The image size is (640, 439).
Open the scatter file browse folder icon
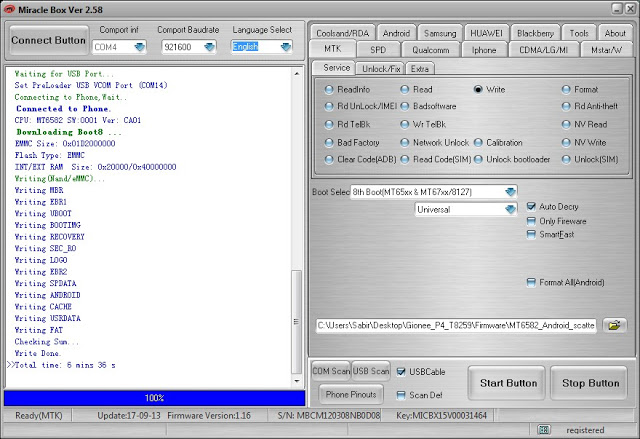[x=614, y=325]
